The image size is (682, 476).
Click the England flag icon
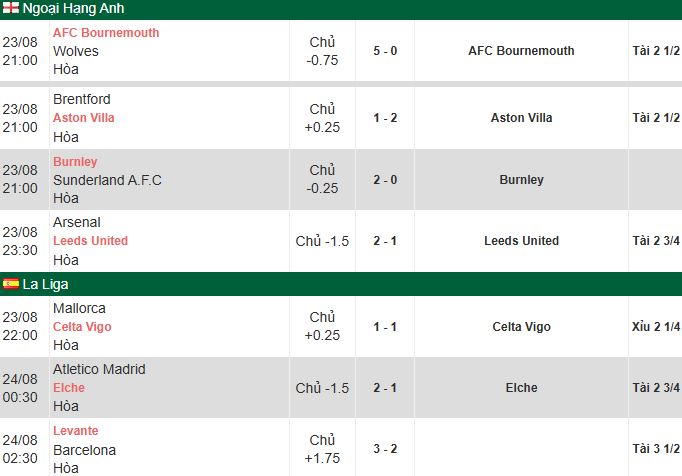[11, 7]
